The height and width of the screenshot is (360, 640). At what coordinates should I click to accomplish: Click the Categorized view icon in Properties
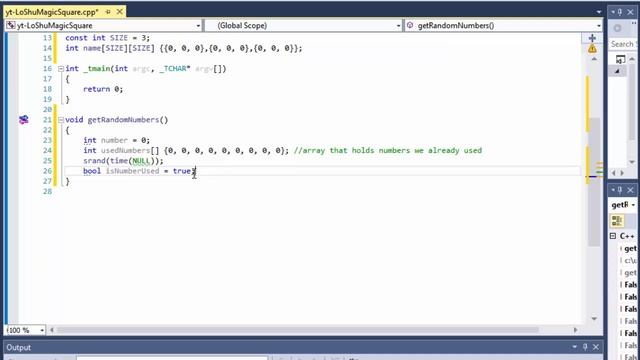point(617,221)
